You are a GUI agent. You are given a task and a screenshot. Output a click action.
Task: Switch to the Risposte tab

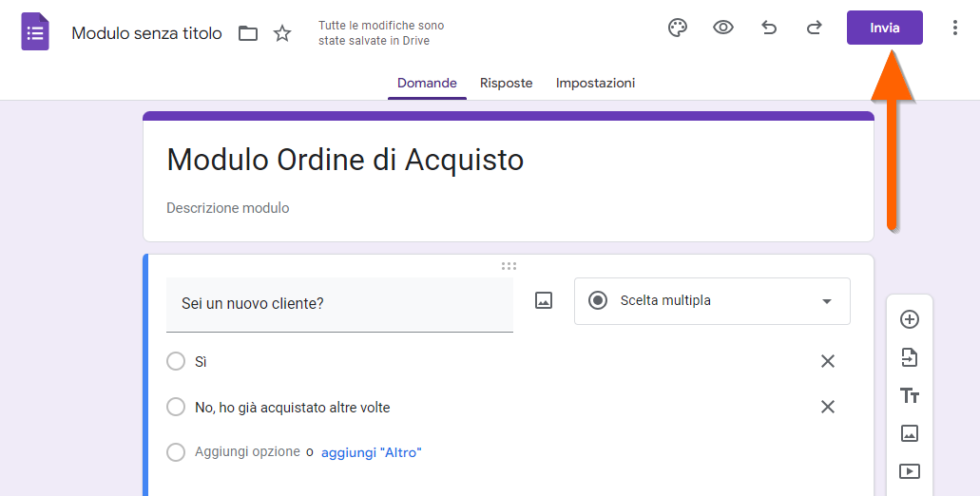coord(506,83)
